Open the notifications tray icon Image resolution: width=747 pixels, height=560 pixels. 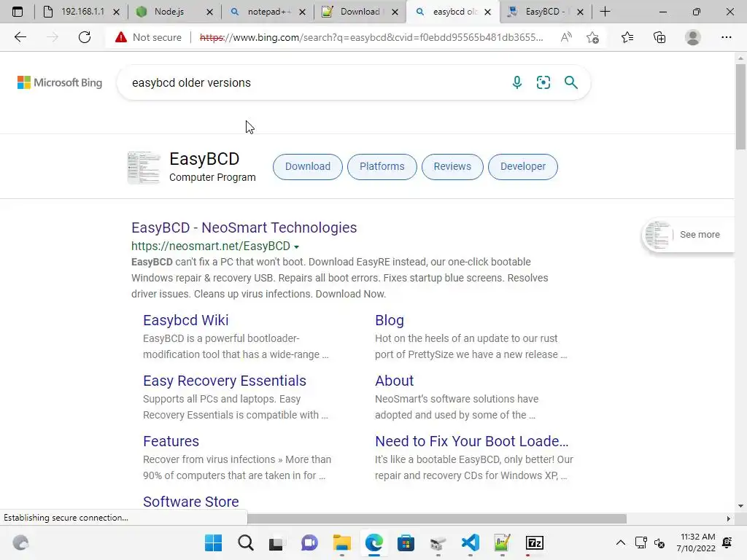pyautogui.click(x=727, y=542)
